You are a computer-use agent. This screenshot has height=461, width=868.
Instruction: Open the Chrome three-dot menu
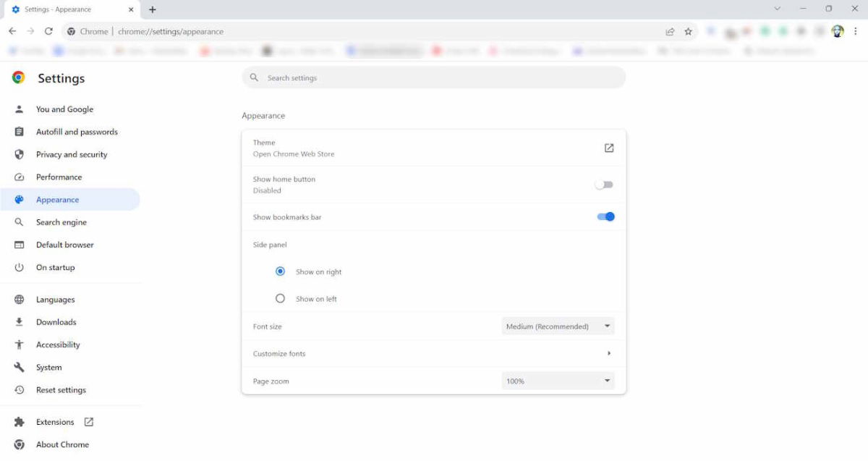click(x=855, y=31)
